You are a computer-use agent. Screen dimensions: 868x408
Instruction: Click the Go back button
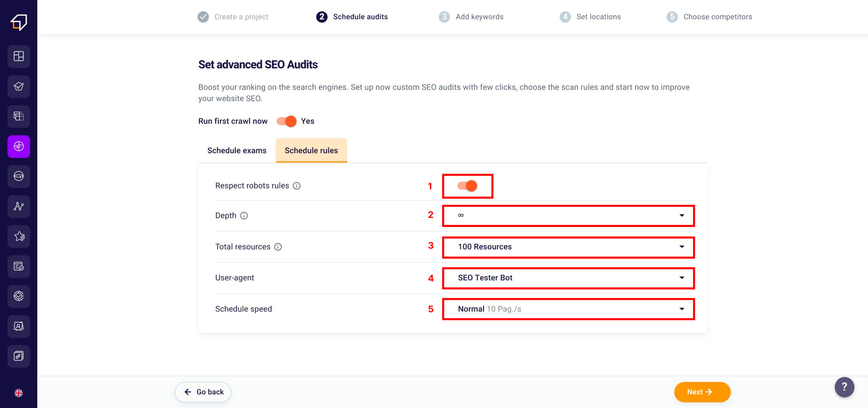(x=203, y=392)
